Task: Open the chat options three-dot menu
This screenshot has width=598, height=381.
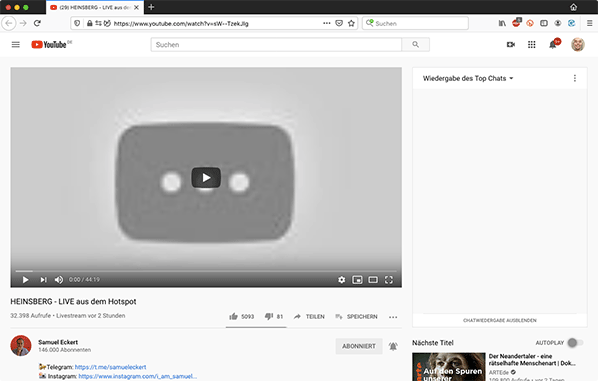Action: [575, 78]
